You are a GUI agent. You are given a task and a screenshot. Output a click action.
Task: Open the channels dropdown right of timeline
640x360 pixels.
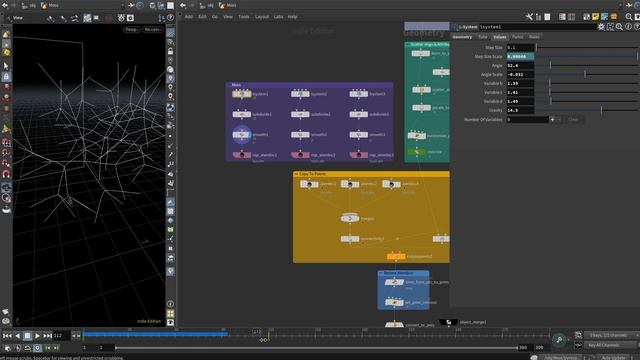click(x=611, y=335)
